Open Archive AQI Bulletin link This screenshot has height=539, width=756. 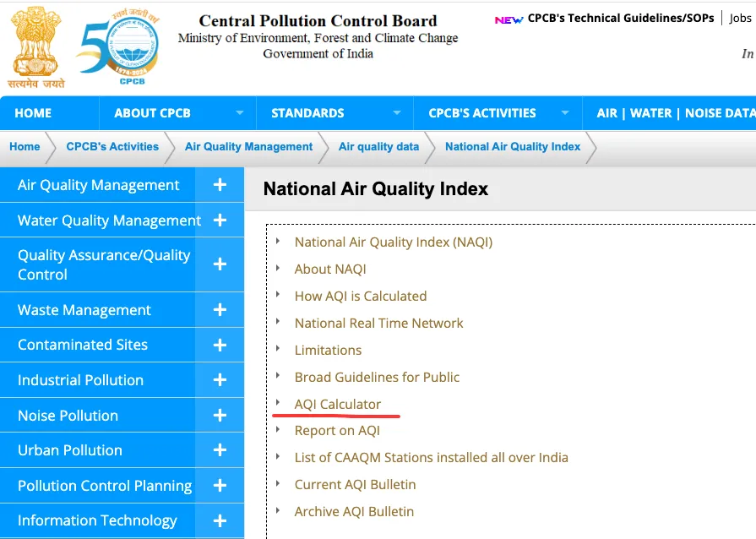click(x=354, y=511)
